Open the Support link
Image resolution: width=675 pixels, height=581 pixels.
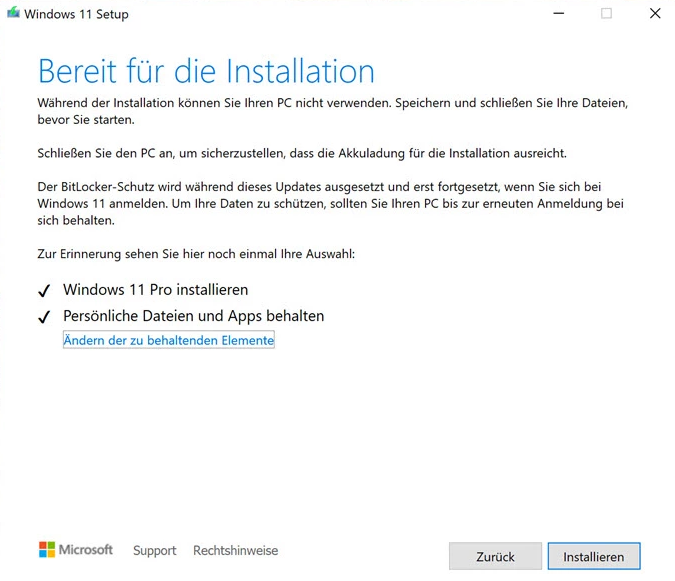(154, 551)
